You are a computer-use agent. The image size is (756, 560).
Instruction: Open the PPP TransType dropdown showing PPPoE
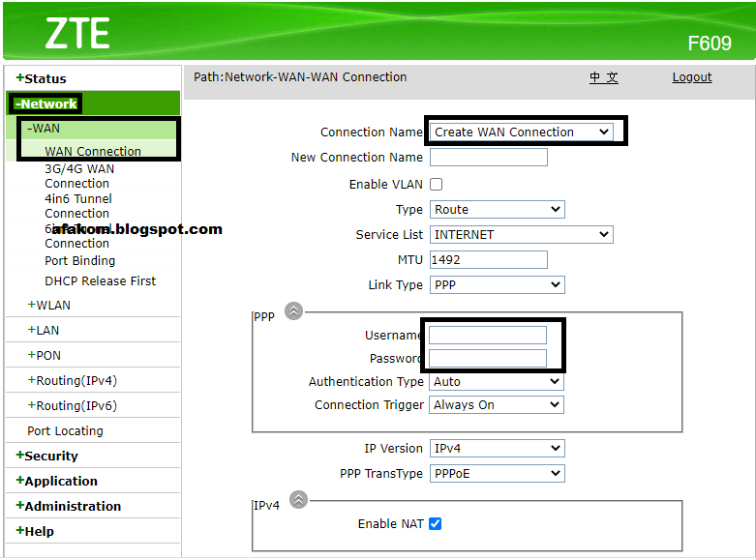498,474
